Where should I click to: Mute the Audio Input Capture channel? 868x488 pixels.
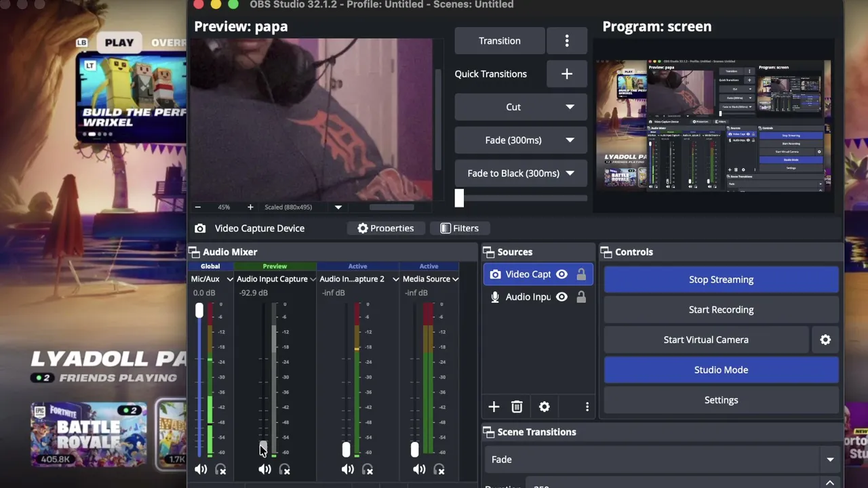[264, 469]
